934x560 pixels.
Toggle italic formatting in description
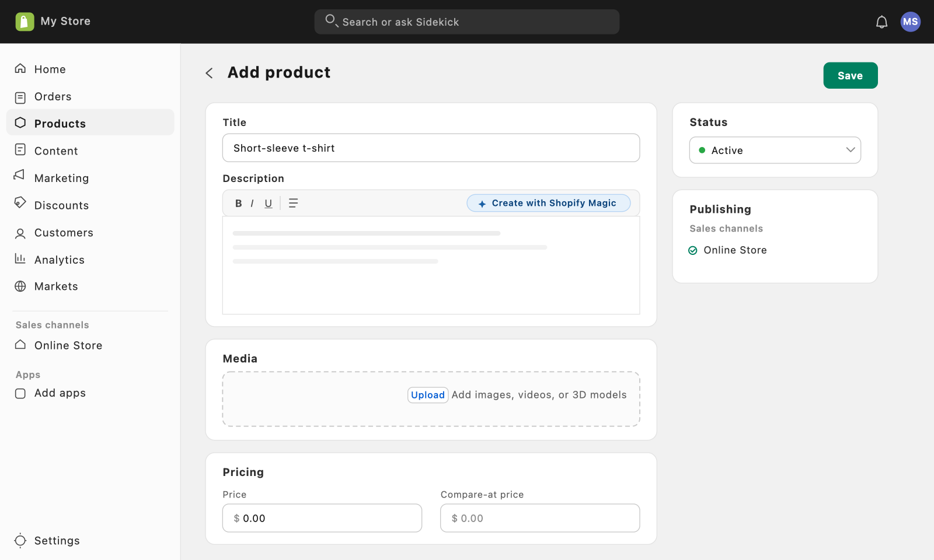click(252, 203)
